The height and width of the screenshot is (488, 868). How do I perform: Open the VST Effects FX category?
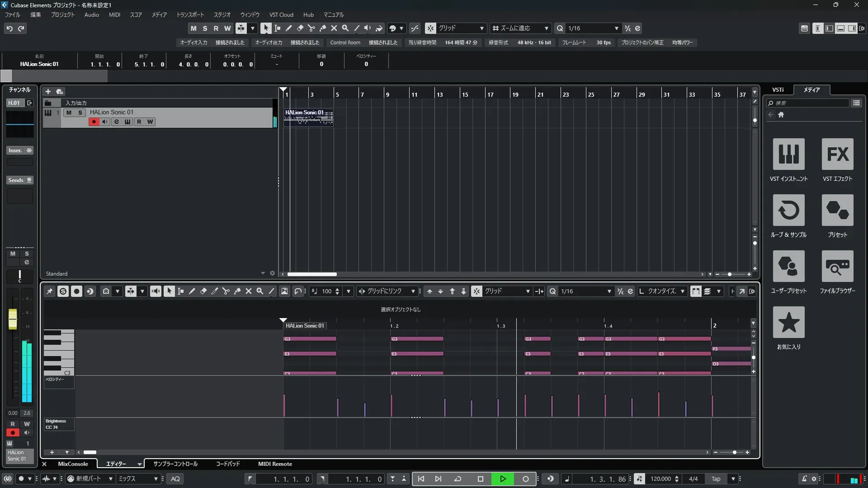point(837,154)
